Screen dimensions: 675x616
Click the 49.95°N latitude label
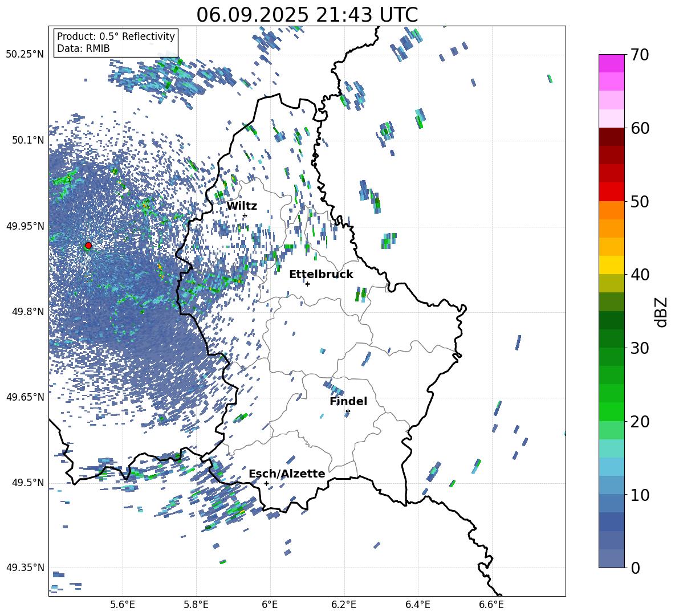point(25,226)
